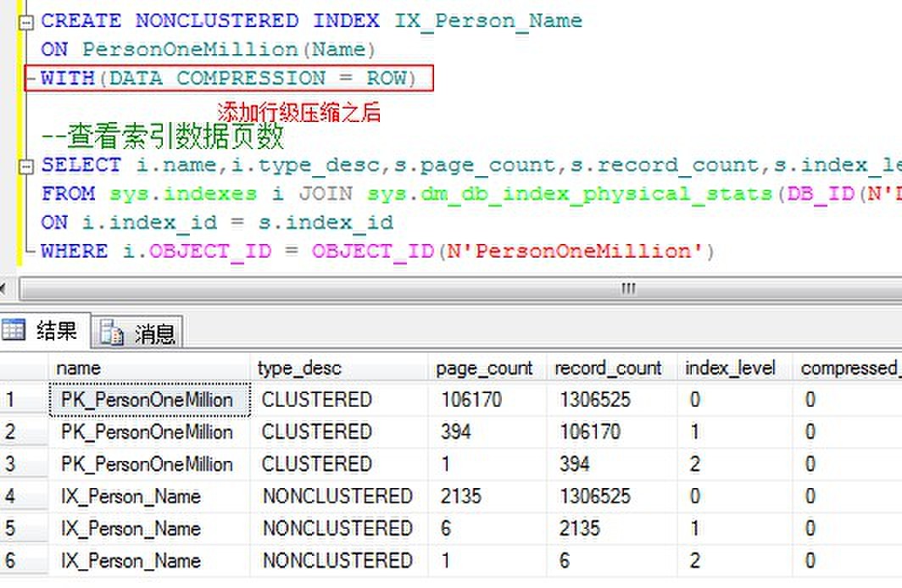This screenshot has height=588, width=902.
Task: Click the page_count value 106170
Action: pyautogui.click(x=487, y=399)
